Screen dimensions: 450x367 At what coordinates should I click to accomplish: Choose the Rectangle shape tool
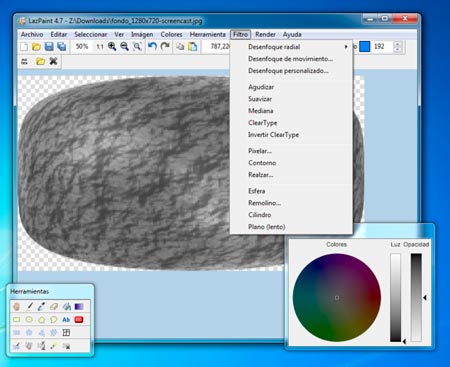[16, 320]
